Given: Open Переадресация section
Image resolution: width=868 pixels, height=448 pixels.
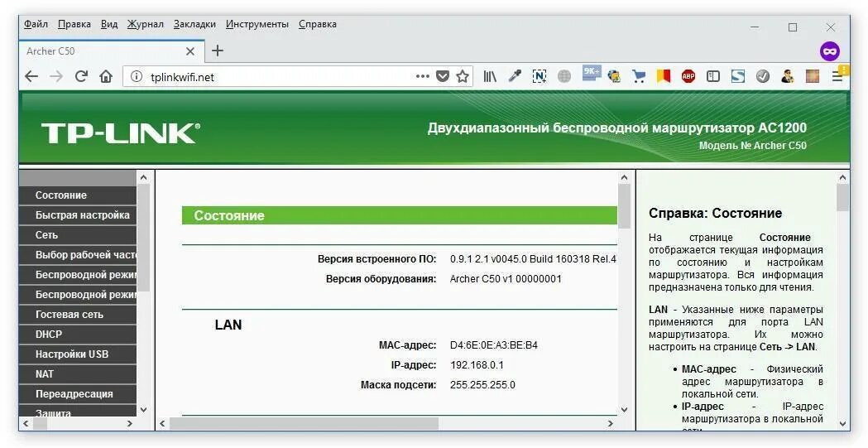Looking at the screenshot, I should [78, 393].
